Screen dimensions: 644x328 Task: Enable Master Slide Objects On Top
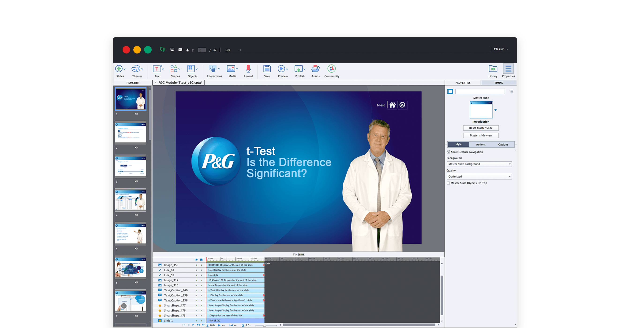(449, 183)
